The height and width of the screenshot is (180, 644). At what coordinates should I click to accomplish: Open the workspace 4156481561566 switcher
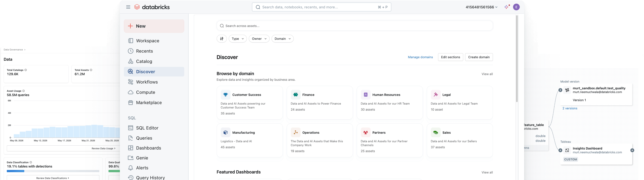481,7
